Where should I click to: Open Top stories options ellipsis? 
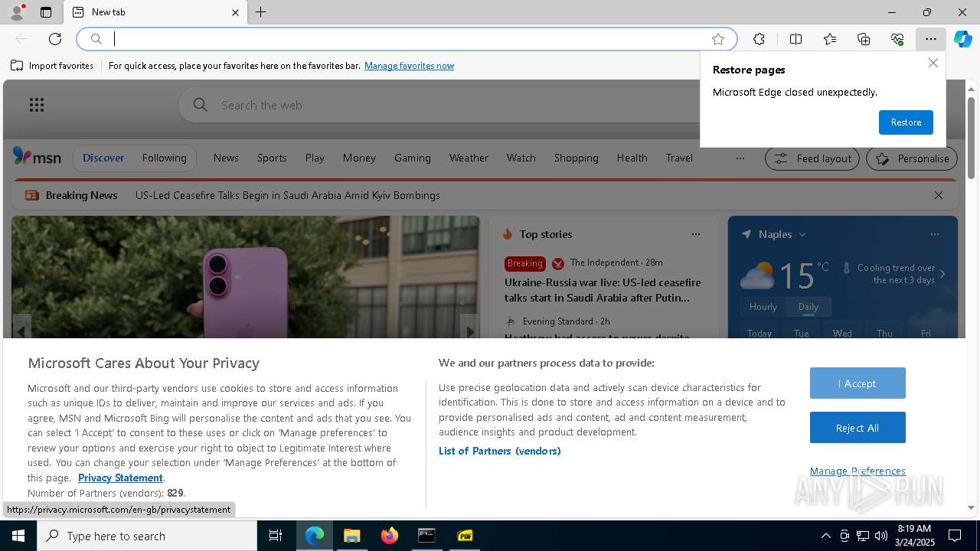point(695,234)
